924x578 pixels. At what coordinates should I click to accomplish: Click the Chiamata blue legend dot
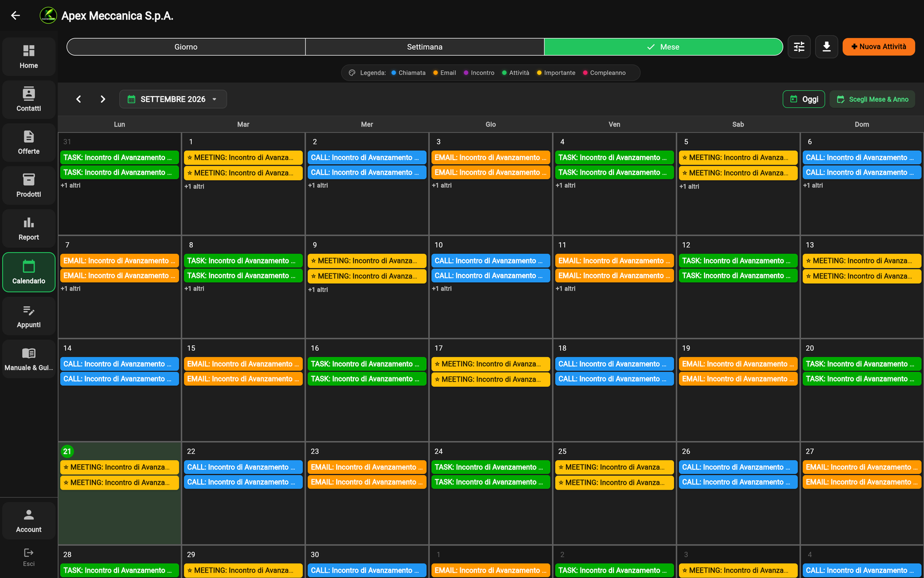(x=393, y=73)
